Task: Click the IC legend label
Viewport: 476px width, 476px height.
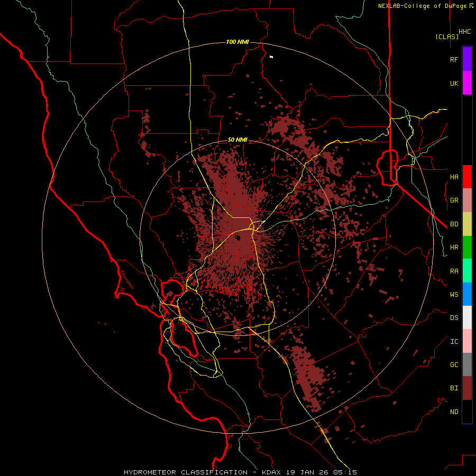Action: click(454, 342)
